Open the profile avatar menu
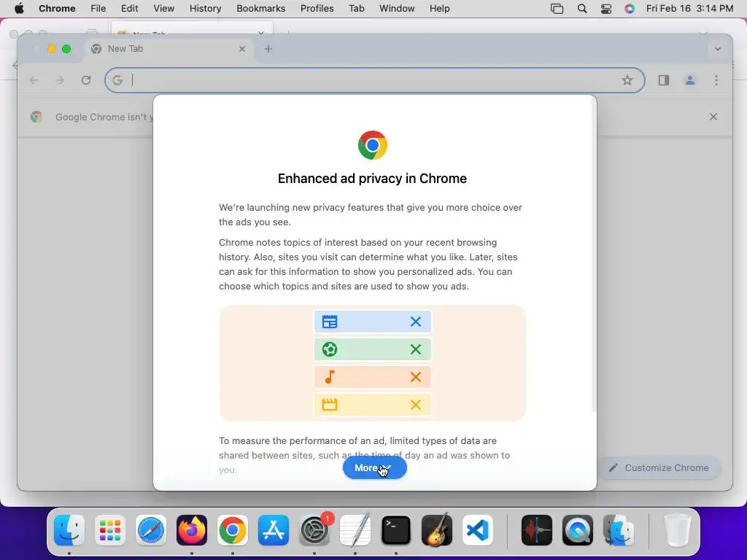Image resolution: width=747 pixels, height=560 pixels. 689,80
